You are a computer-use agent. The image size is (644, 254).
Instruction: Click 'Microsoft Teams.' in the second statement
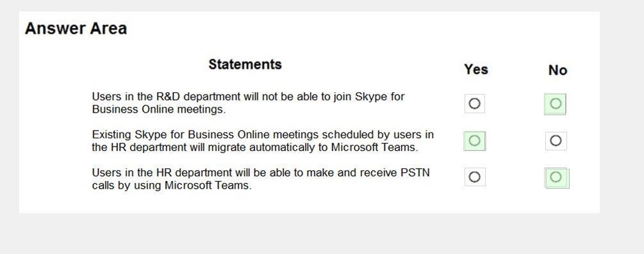click(x=375, y=147)
